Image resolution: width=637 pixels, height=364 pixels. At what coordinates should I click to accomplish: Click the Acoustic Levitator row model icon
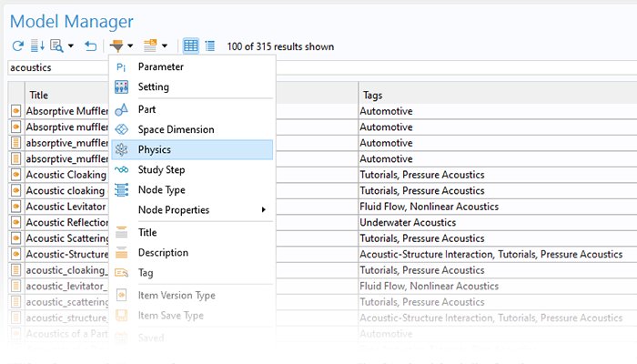click(x=15, y=207)
